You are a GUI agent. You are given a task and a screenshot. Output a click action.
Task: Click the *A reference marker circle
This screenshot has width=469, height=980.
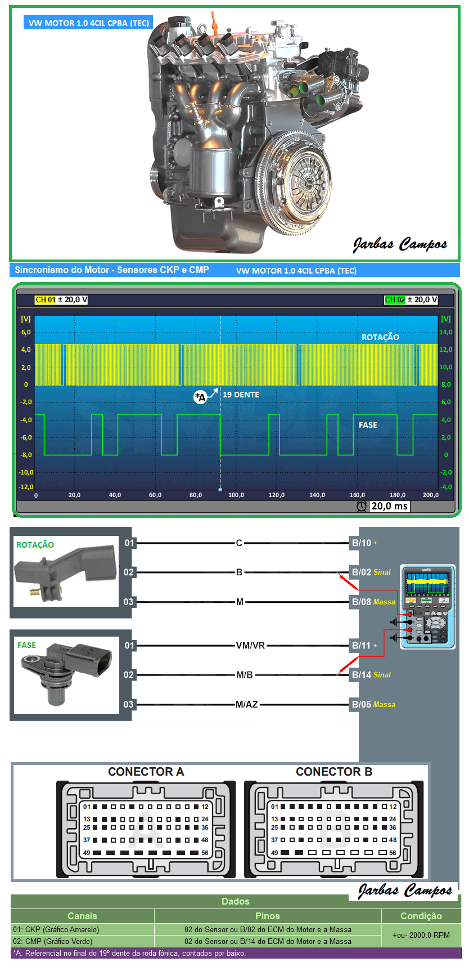(x=200, y=397)
